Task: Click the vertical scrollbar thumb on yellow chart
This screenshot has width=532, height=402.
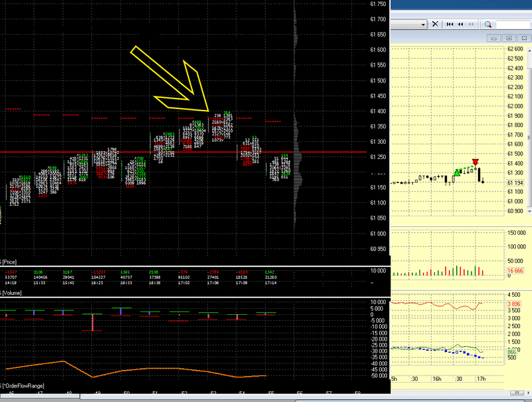Action: click(x=529, y=137)
